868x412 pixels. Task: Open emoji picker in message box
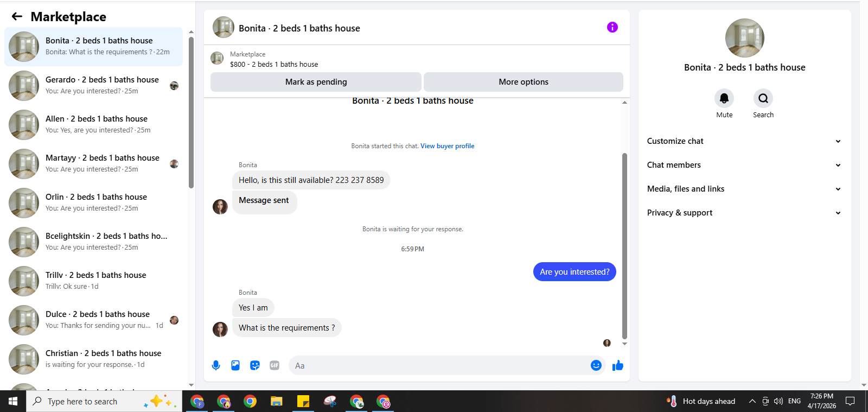(596, 365)
